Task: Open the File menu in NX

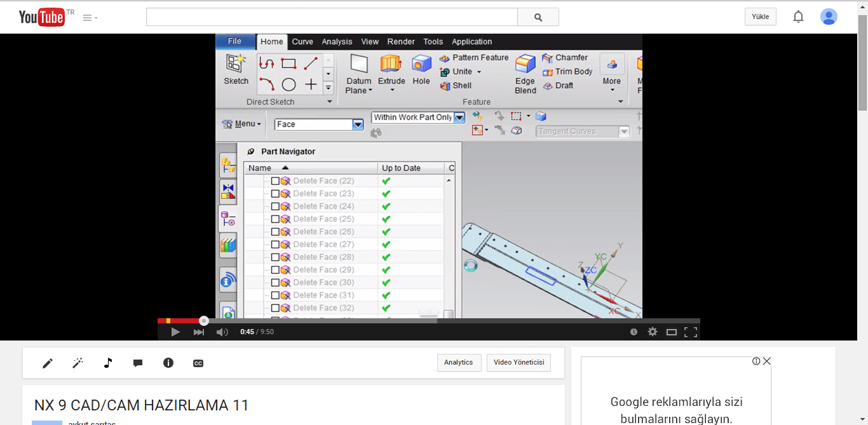Action: (234, 41)
